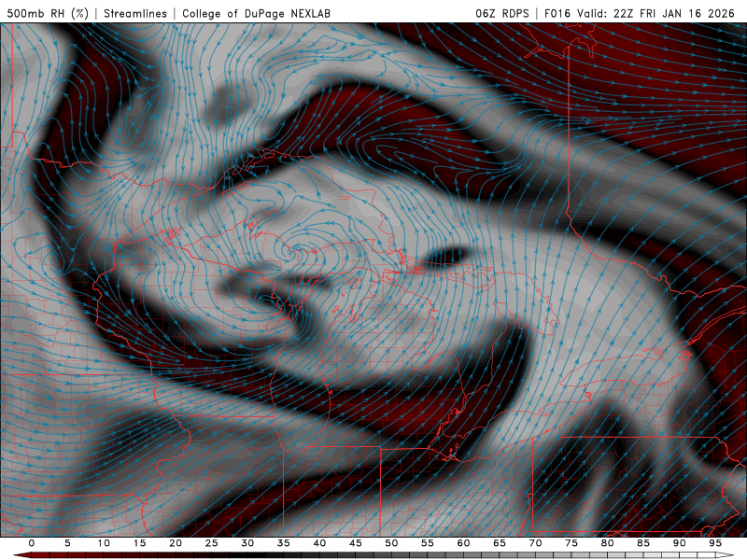Click the "F016" forecast hour label
Image resolution: width=747 pixels, height=560 pixels.
[557, 13]
